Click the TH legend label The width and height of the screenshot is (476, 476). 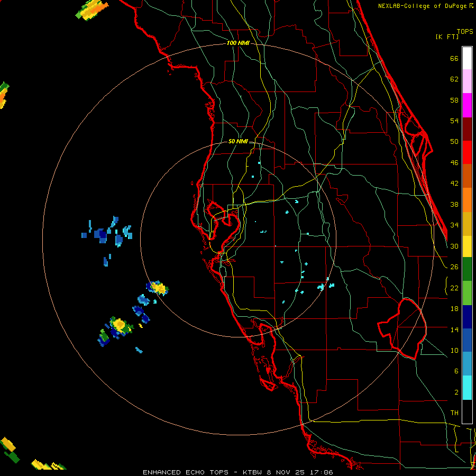pyautogui.click(x=454, y=413)
